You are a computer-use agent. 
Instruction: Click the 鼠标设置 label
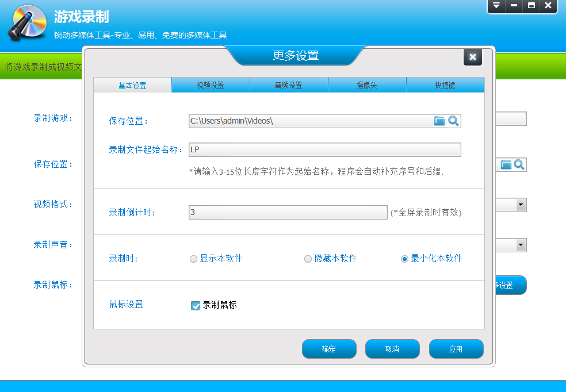coord(126,305)
